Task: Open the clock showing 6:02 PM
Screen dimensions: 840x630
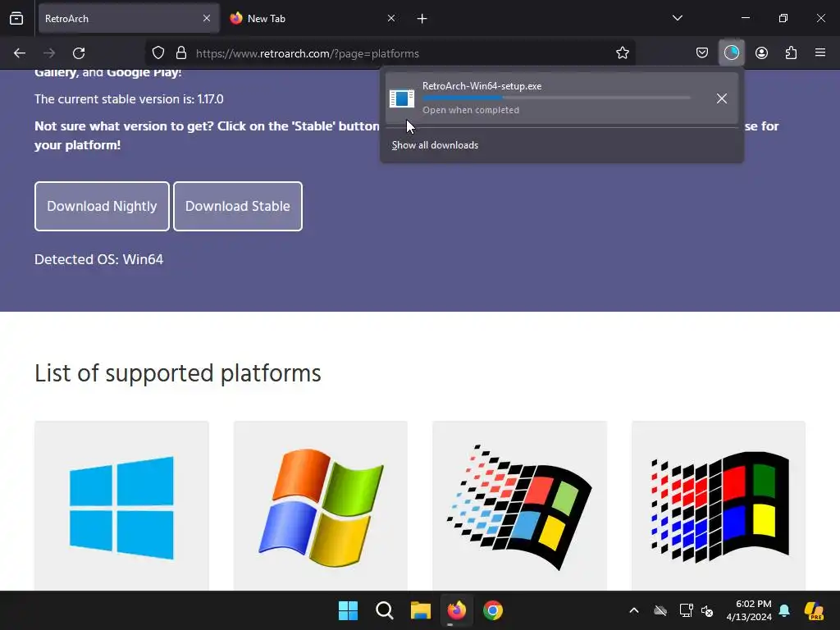Action: 749,610
